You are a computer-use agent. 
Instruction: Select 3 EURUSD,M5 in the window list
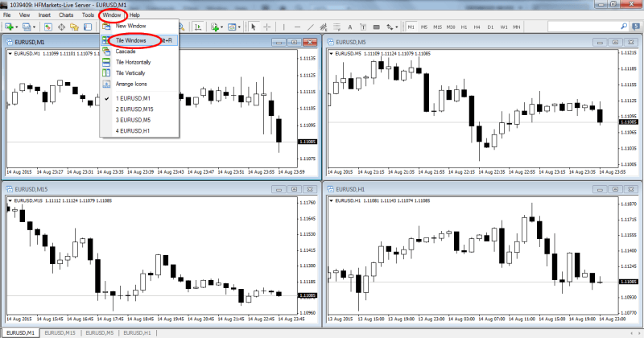[x=133, y=119]
